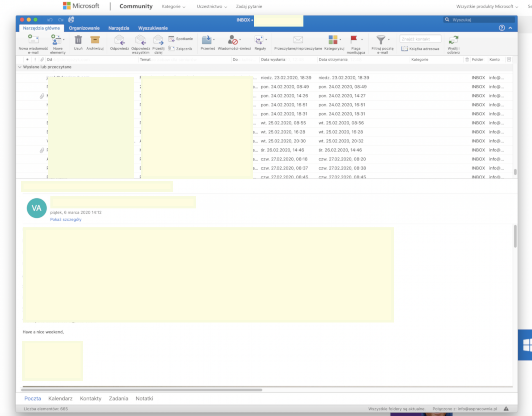Click the Znajdź kontakt input field
The width and height of the screenshot is (532, 416).
tap(420, 39)
